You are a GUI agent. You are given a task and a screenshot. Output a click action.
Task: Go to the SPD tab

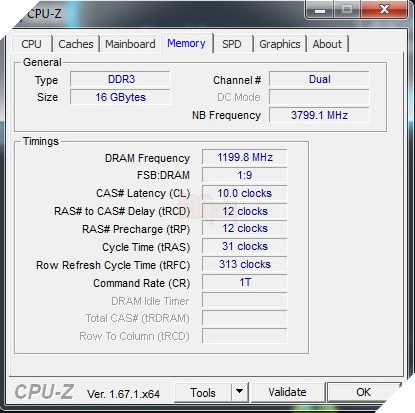(x=232, y=44)
